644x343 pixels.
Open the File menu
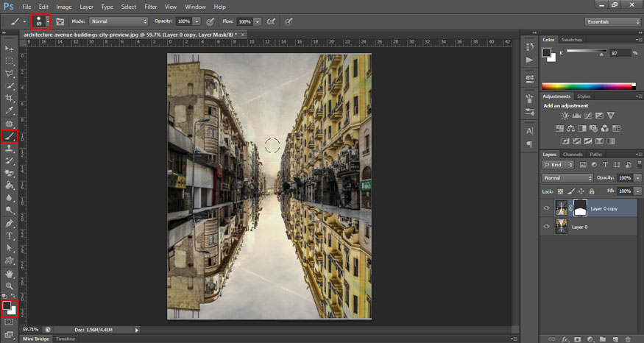pyautogui.click(x=26, y=7)
